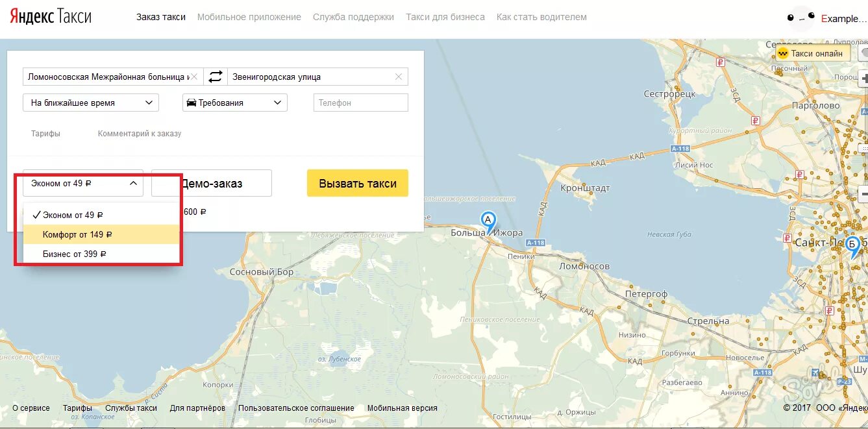Pick Бизнес от 399 ₽ tariff
Viewport: 868px width, 429px height.
click(101, 254)
